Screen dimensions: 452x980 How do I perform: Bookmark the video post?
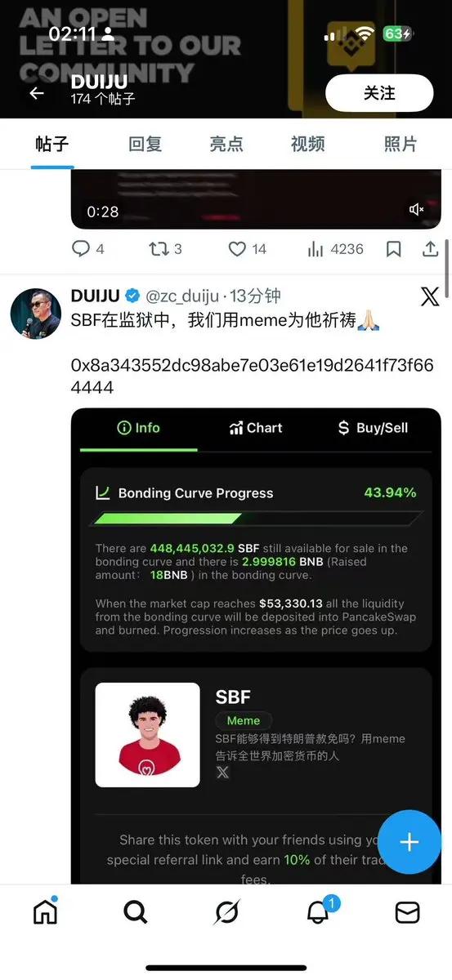coord(394,249)
